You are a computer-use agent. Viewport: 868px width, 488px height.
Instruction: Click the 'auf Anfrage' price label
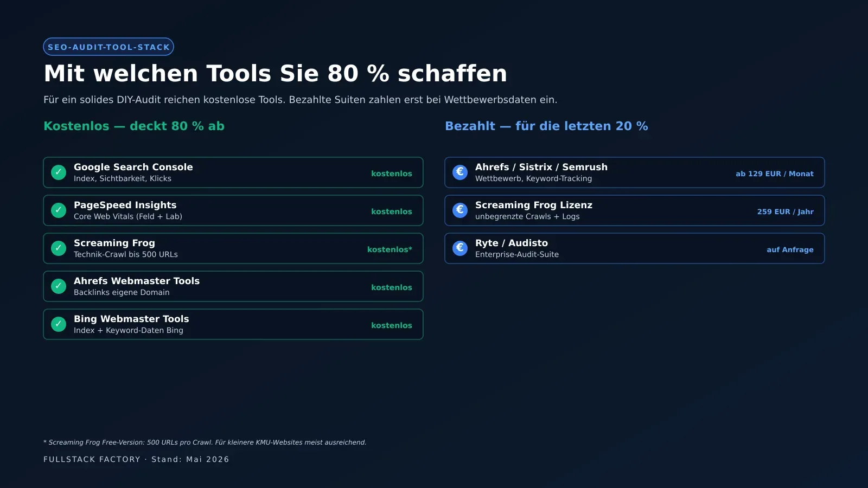tap(790, 249)
